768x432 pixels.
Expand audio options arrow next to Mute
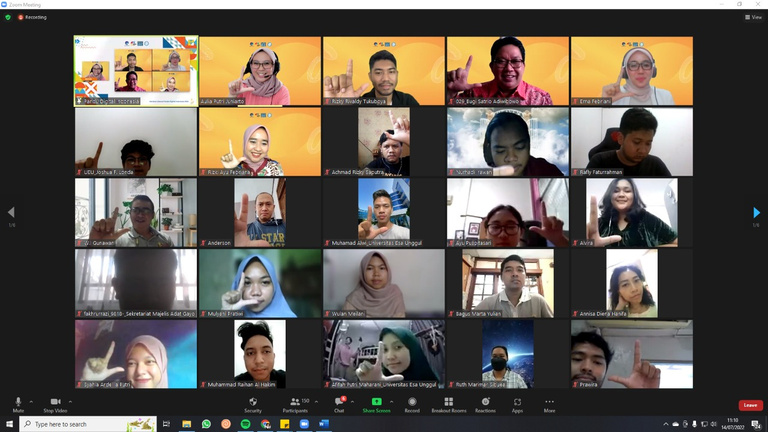point(31,401)
